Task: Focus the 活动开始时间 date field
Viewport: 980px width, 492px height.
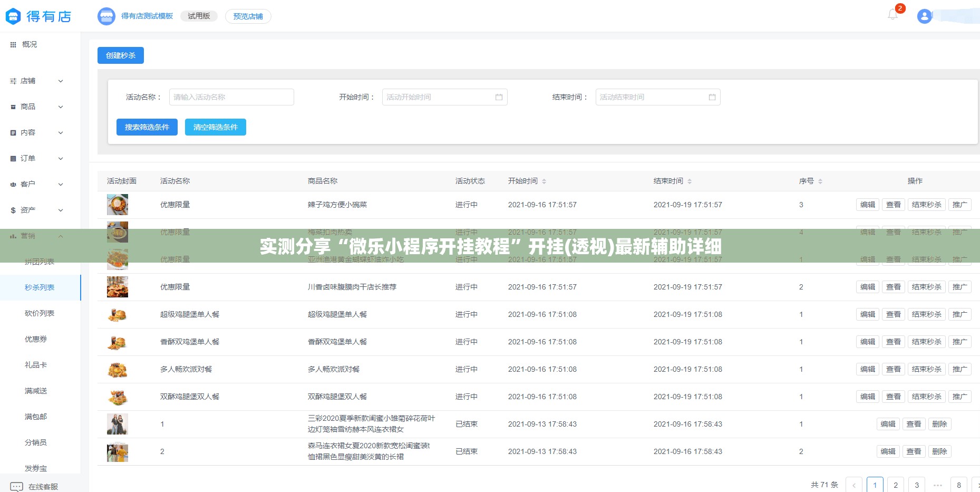Action: click(444, 97)
